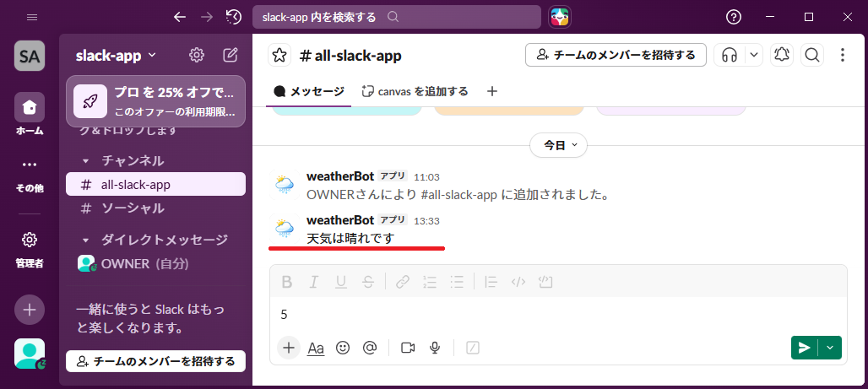868x389 pixels.
Task: Open the user profile avatar at bottom left
Action: [x=30, y=354]
